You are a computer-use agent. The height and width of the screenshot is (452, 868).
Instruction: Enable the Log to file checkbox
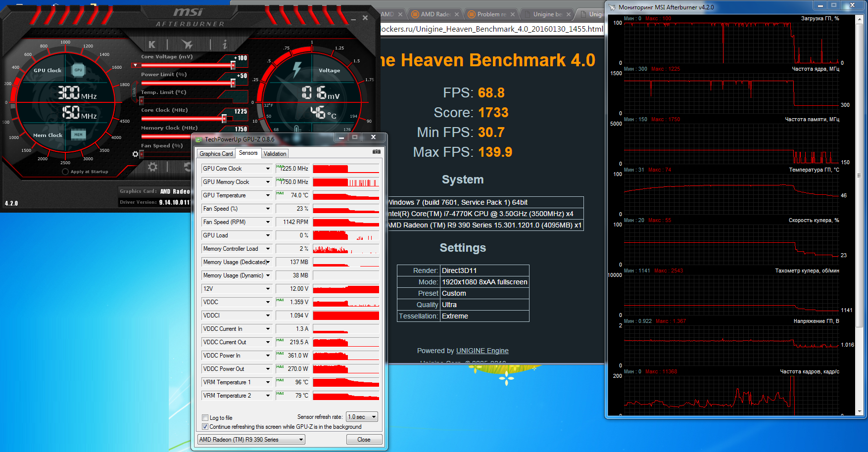pyautogui.click(x=205, y=417)
